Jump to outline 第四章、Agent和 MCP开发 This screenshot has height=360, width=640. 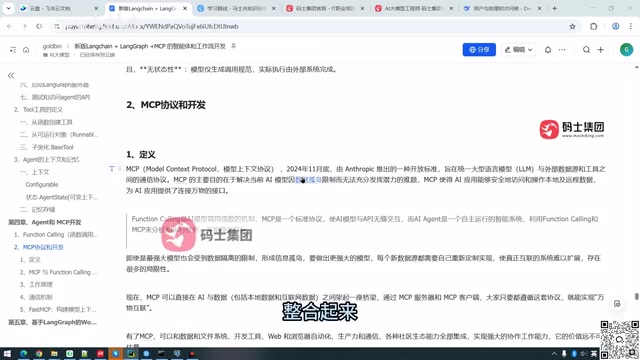pyautogui.click(x=44, y=222)
